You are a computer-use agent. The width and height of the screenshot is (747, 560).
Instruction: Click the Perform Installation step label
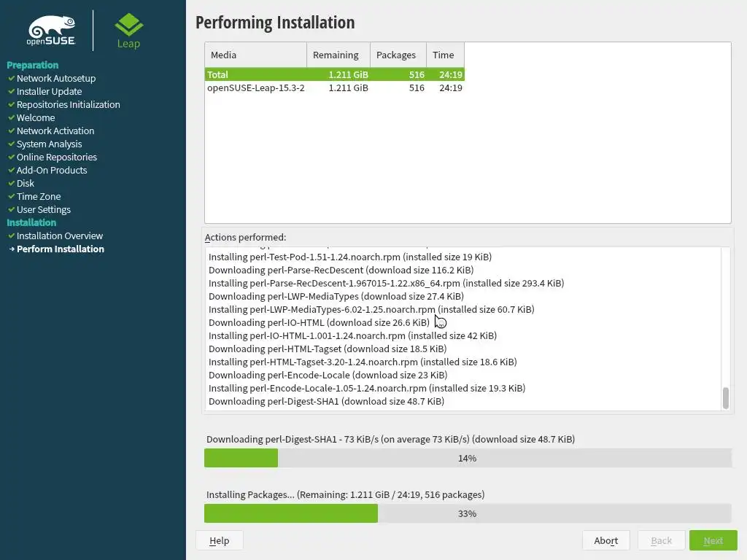coord(61,249)
